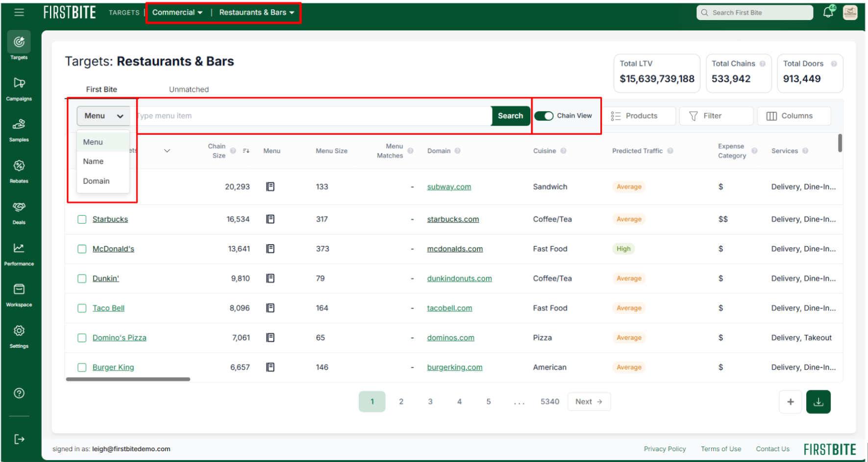Check the Dunkin' row checkbox
Screen dimensions: 868x462
(x=82, y=279)
